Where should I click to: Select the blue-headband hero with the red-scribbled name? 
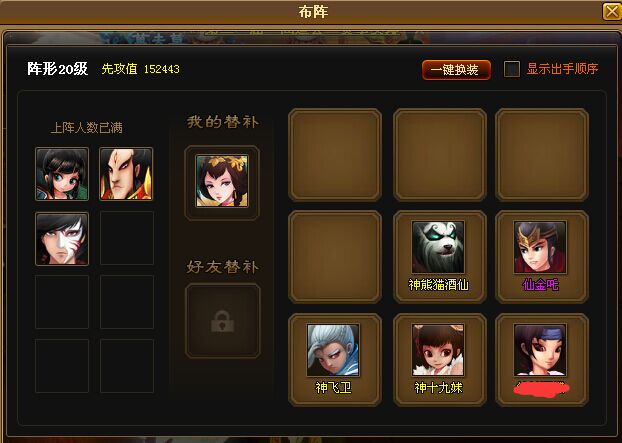point(540,350)
